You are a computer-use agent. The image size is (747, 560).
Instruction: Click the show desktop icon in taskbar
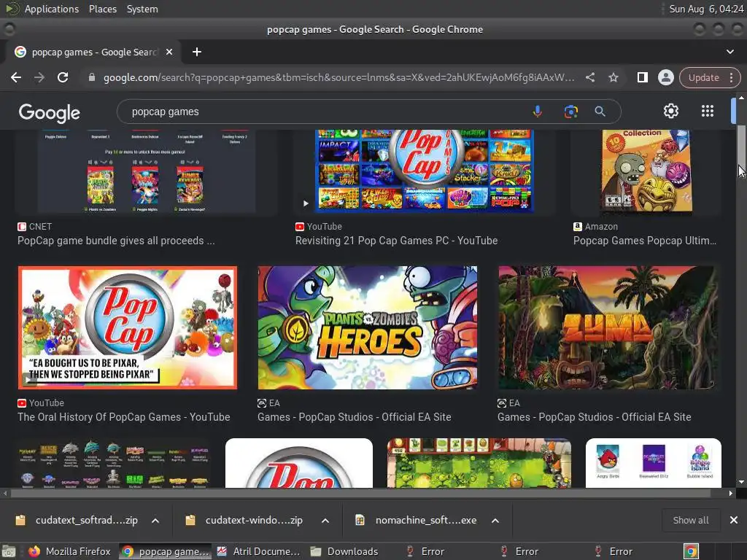[9, 551]
